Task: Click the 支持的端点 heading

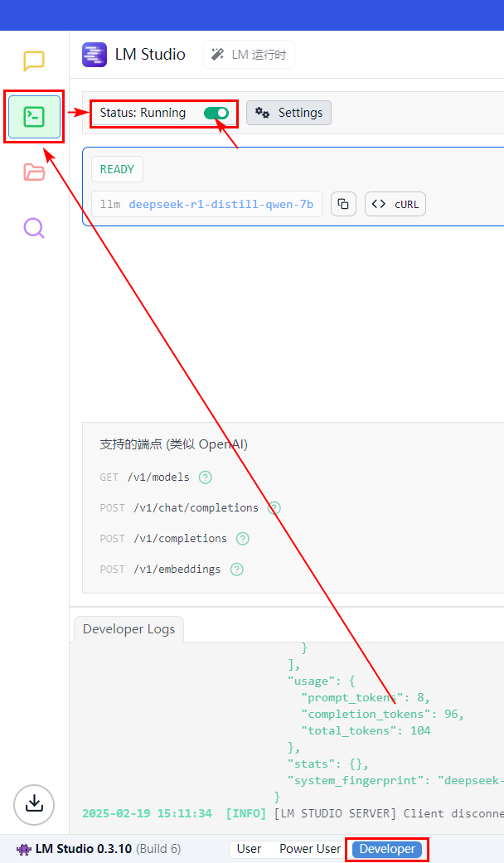Action: (x=174, y=444)
